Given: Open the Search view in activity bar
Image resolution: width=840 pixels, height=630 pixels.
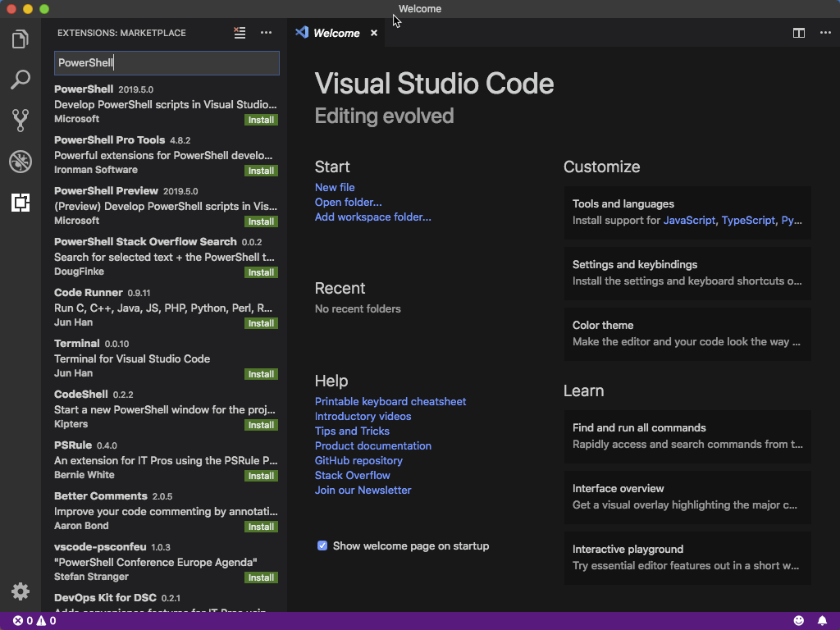Looking at the screenshot, I should [x=21, y=80].
